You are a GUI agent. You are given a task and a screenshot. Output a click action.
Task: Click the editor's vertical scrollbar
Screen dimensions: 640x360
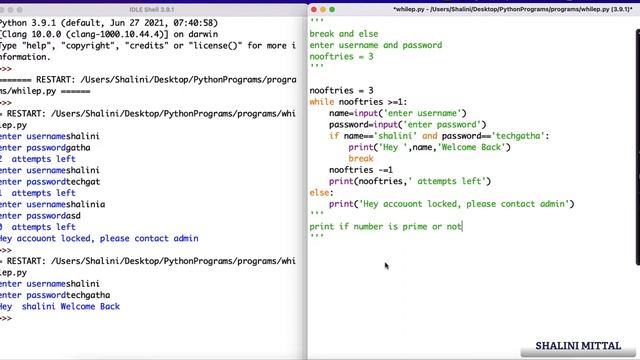(637, 147)
